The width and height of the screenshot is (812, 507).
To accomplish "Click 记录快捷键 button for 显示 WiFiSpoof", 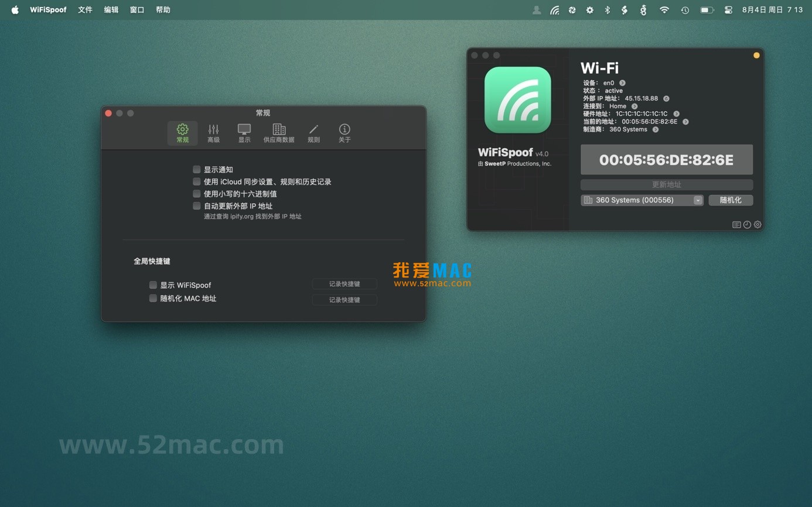I will (344, 284).
